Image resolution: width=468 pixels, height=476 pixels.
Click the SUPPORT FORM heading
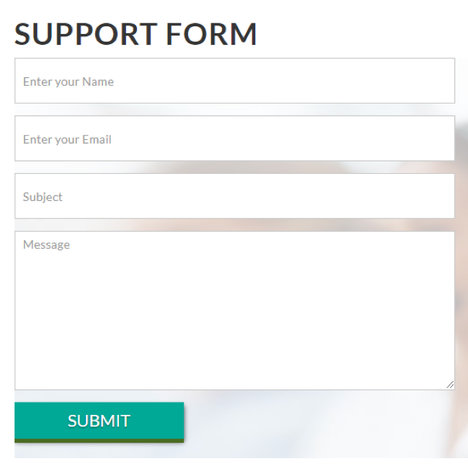point(136,34)
